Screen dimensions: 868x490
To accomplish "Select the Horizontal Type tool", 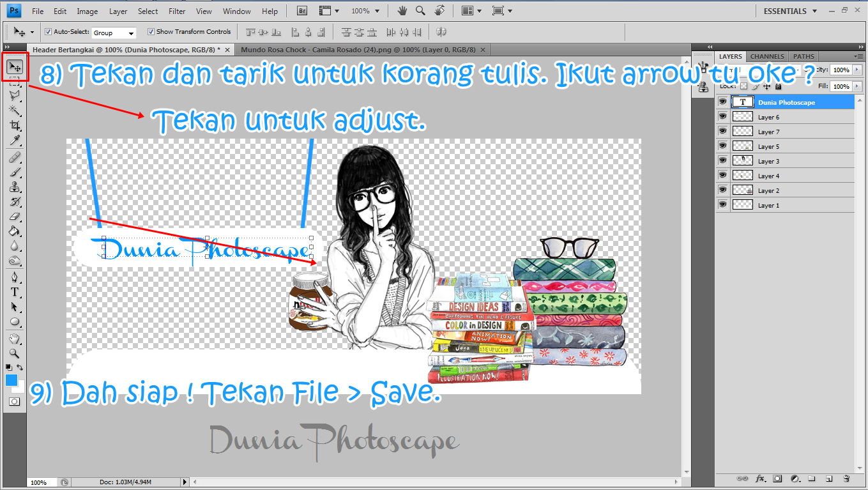I will tap(15, 292).
